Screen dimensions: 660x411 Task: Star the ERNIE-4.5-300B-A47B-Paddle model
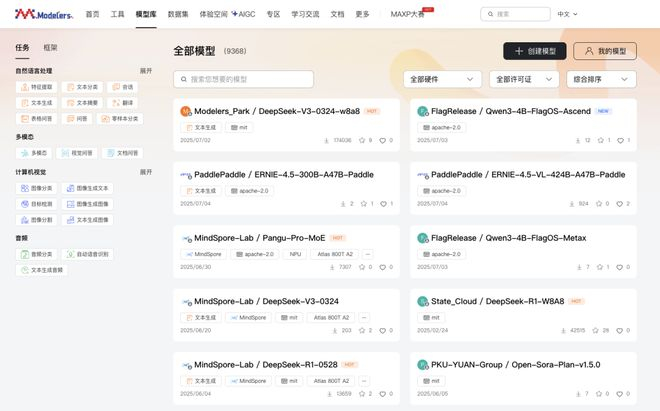coord(364,204)
